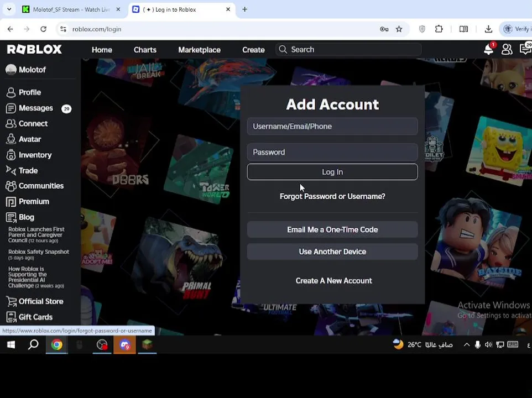Focus the Username/Email/Phone field
The width and height of the screenshot is (532, 398).
332,127
